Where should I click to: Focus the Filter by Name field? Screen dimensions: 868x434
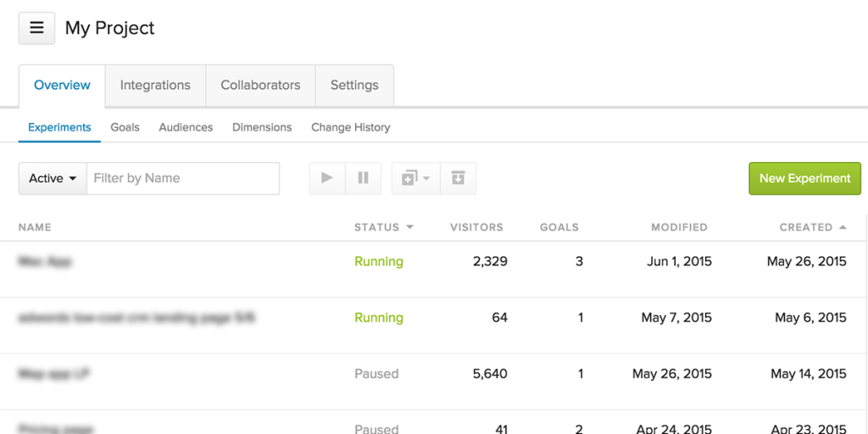click(x=182, y=178)
